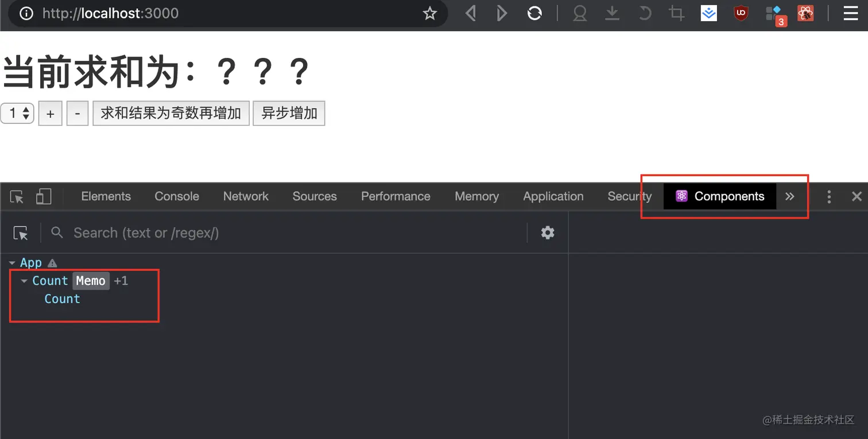
Task: Open DevTools more options kebab menu
Action: click(829, 197)
